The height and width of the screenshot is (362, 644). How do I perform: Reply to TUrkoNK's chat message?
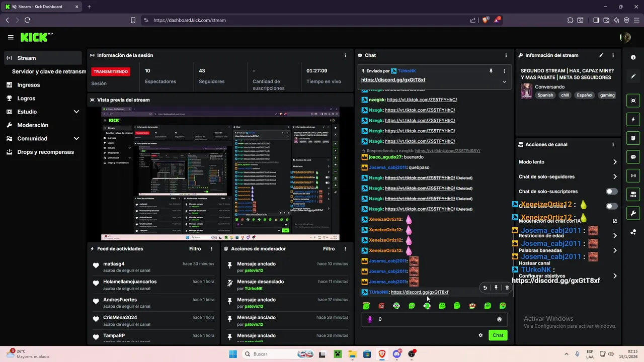[x=485, y=288]
